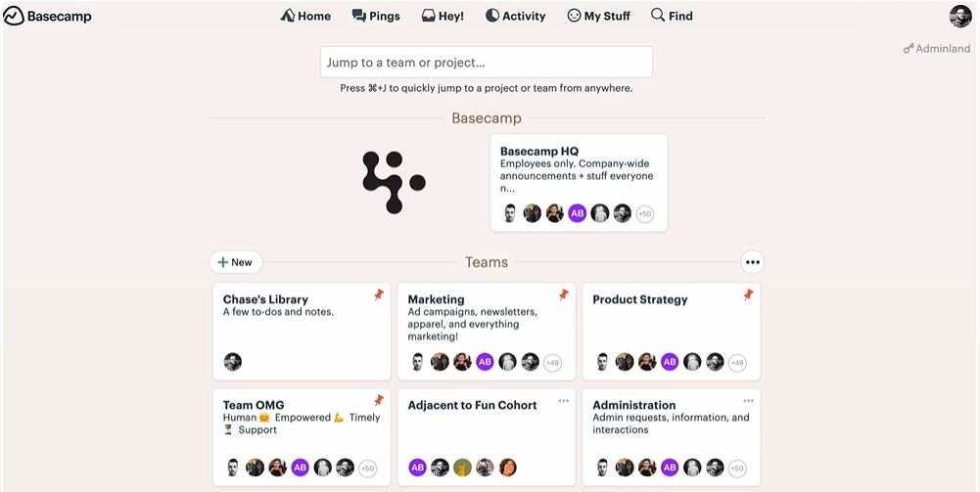This screenshot has height=492, width=980.
Task: Expand the Teams section three-dot menu
Action: (753, 262)
